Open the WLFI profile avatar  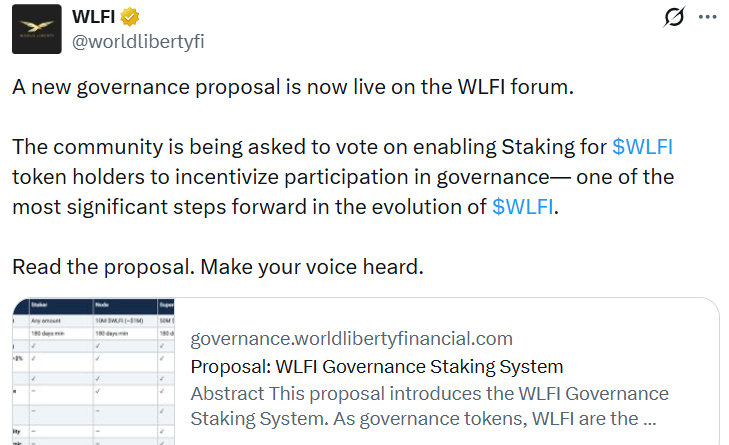[x=36, y=30]
